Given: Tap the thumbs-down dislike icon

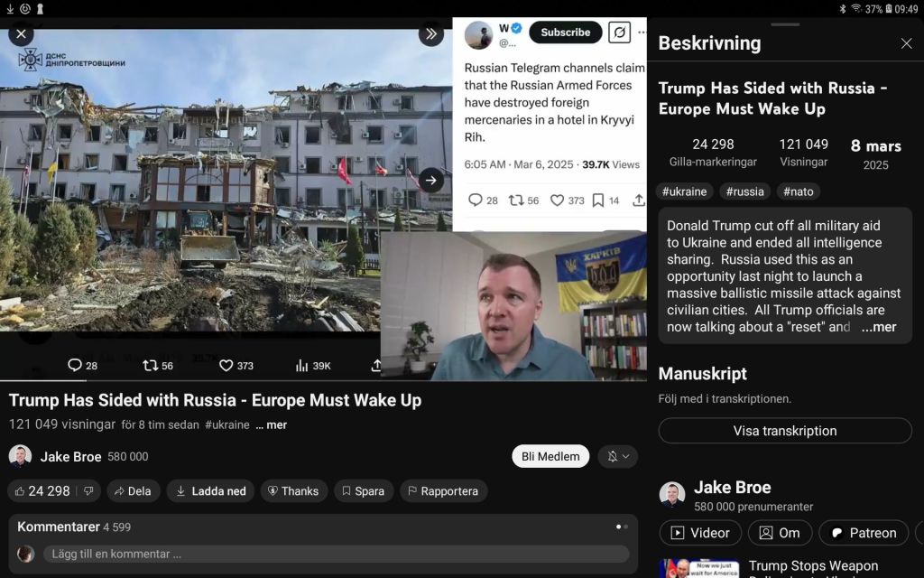Looking at the screenshot, I should tap(88, 491).
